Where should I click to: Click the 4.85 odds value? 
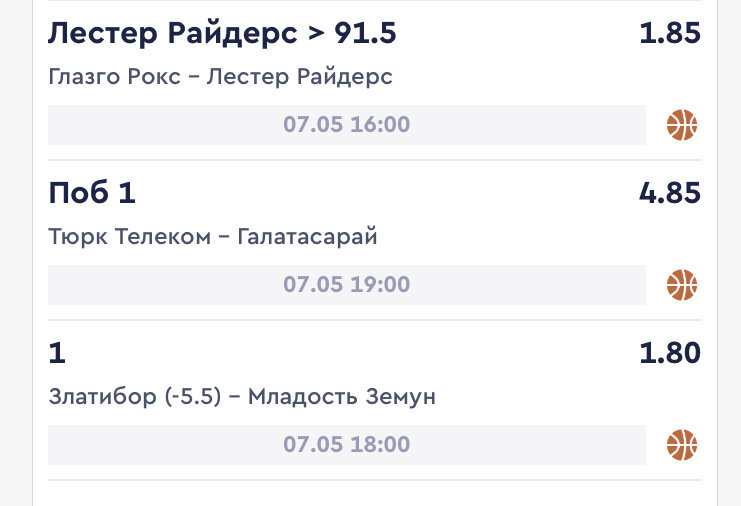(670, 193)
